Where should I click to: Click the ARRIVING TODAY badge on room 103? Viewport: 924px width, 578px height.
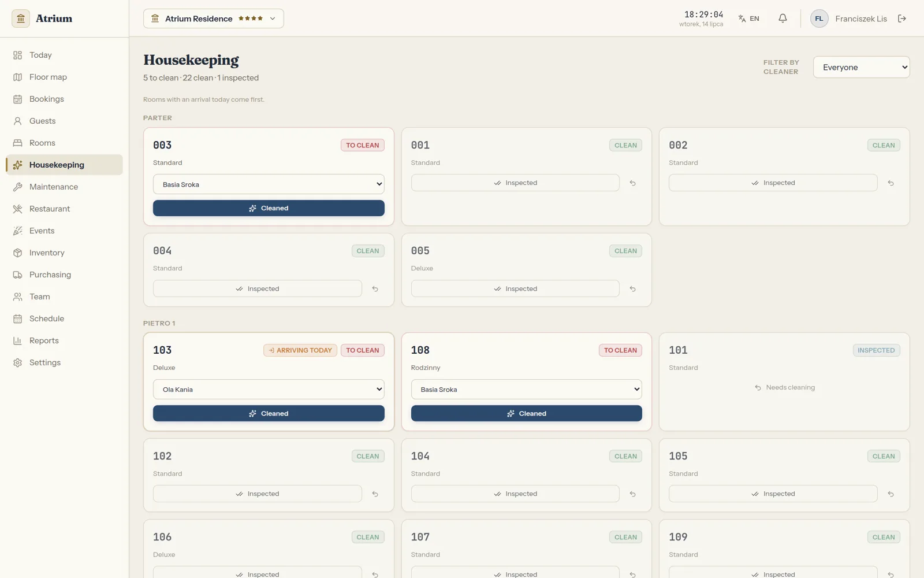click(300, 350)
